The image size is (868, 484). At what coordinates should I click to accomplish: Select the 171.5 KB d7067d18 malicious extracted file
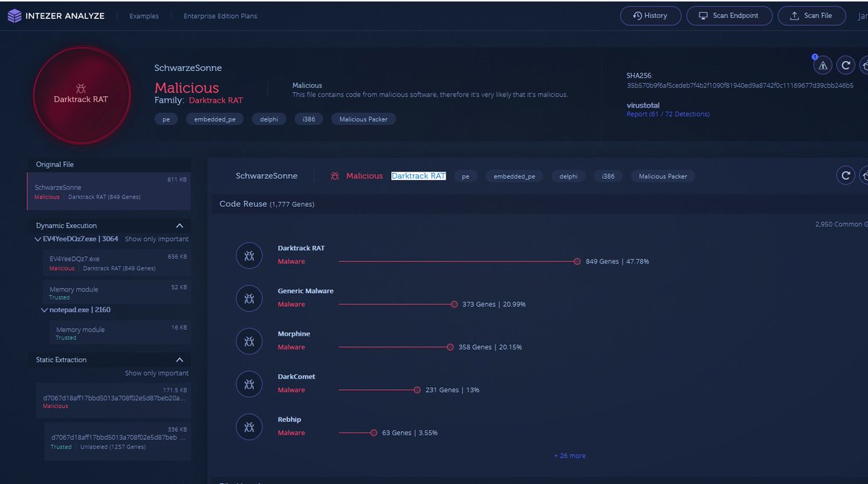click(x=114, y=401)
